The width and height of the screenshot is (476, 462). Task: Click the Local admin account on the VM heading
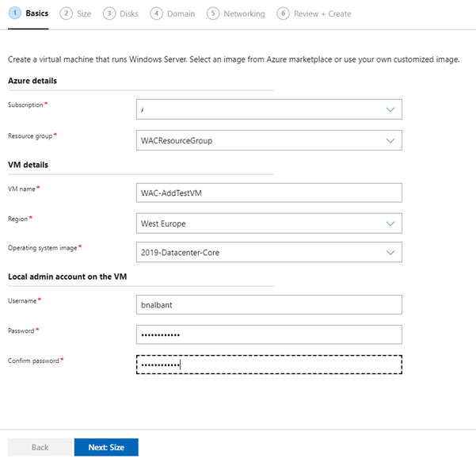[x=67, y=277]
